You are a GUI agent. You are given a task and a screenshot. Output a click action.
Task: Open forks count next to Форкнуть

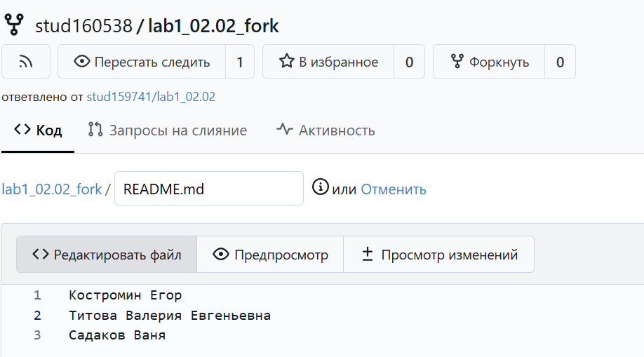tap(560, 62)
